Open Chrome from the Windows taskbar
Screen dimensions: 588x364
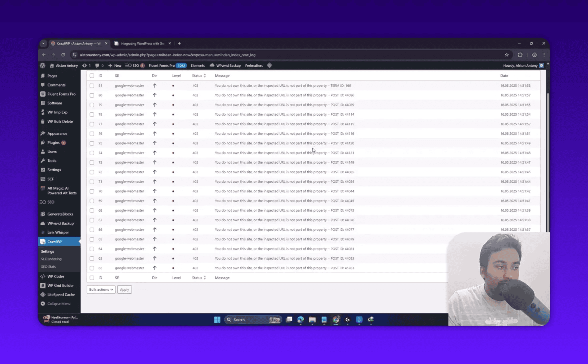tap(336, 320)
